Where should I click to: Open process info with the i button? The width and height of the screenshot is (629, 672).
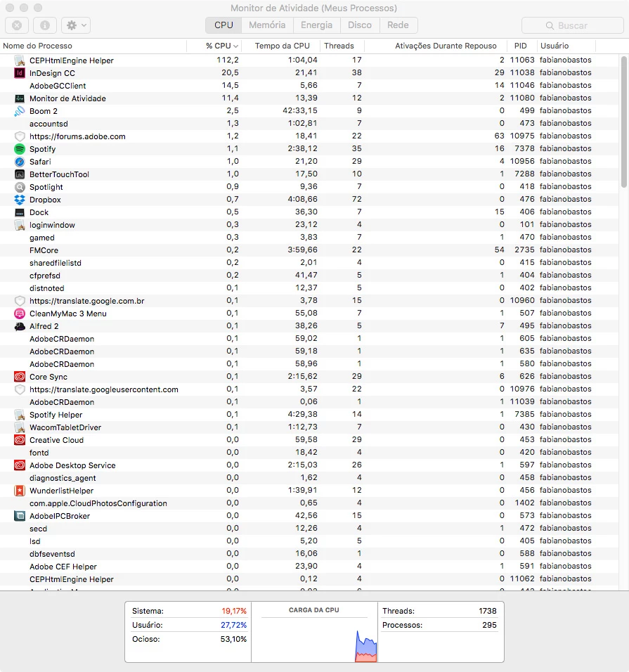point(44,25)
